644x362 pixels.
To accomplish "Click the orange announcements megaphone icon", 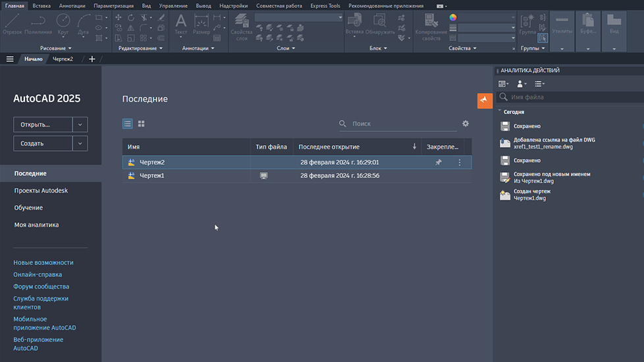I will click(485, 101).
